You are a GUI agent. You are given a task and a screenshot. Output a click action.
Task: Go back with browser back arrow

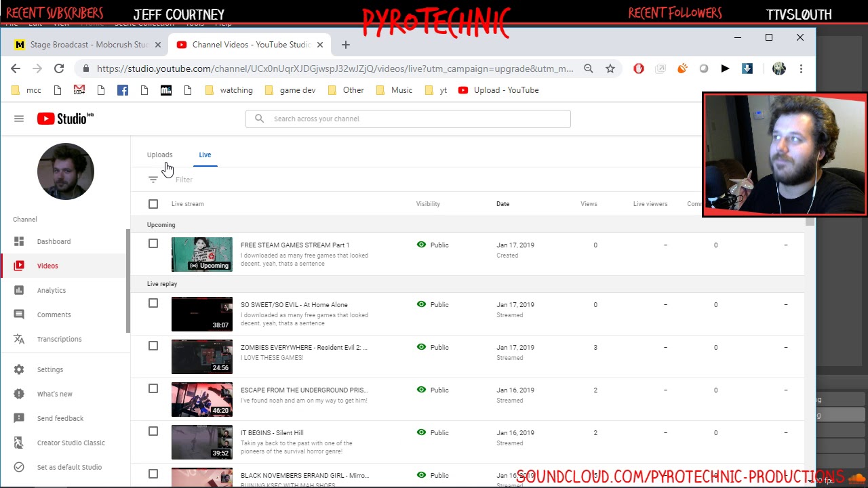16,68
